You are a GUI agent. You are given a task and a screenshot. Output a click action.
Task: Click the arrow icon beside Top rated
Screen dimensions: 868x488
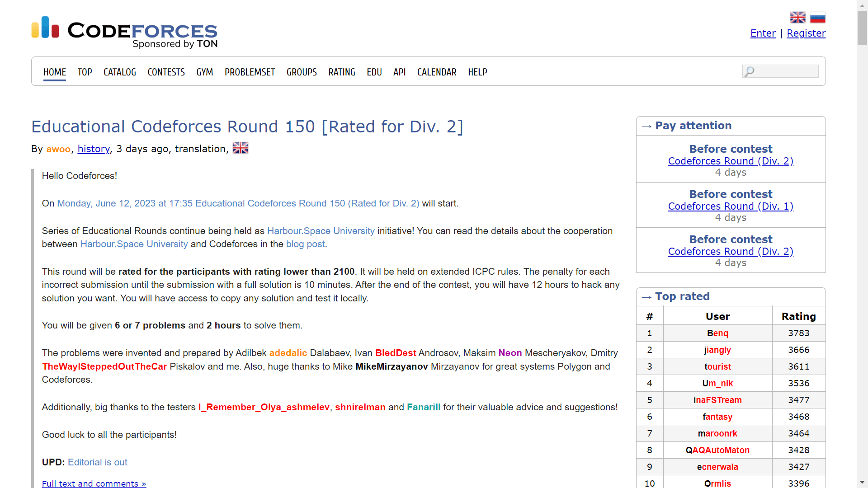(x=646, y=297)
